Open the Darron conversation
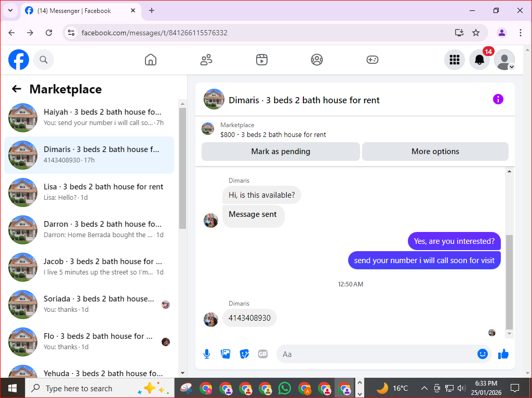The height and width of the screenshot is (398, 532). (89, 229)
